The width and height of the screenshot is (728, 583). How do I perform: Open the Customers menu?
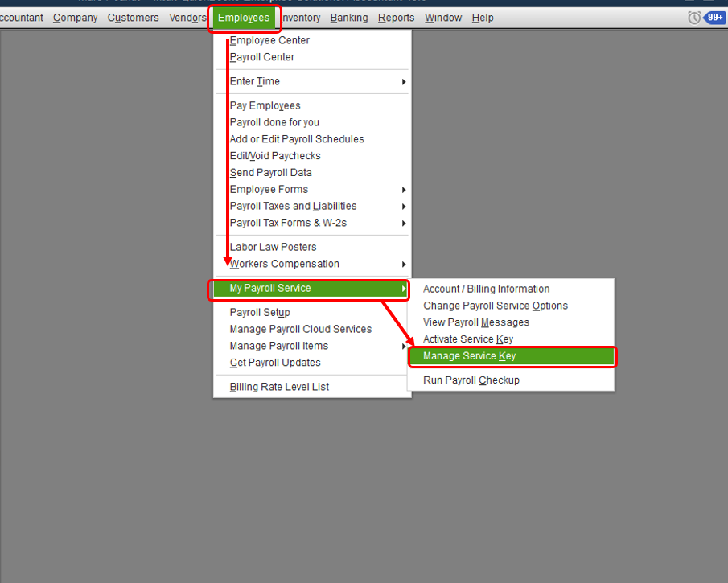(134, 18)
